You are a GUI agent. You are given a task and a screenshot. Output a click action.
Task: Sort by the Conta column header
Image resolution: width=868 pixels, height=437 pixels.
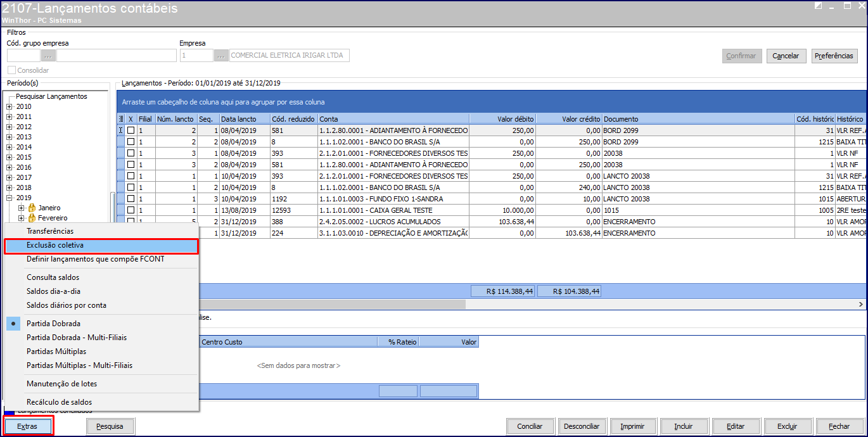tap(393, 119)
